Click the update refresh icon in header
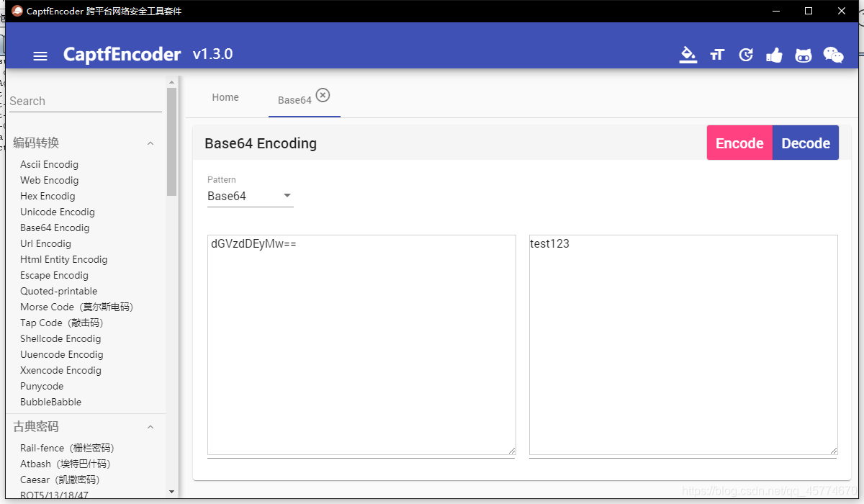 (746, 55)
